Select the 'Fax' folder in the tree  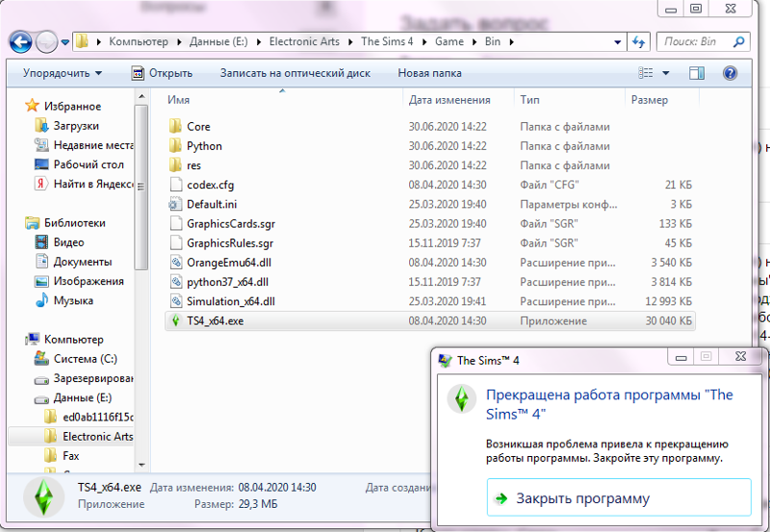coord(62,456)
